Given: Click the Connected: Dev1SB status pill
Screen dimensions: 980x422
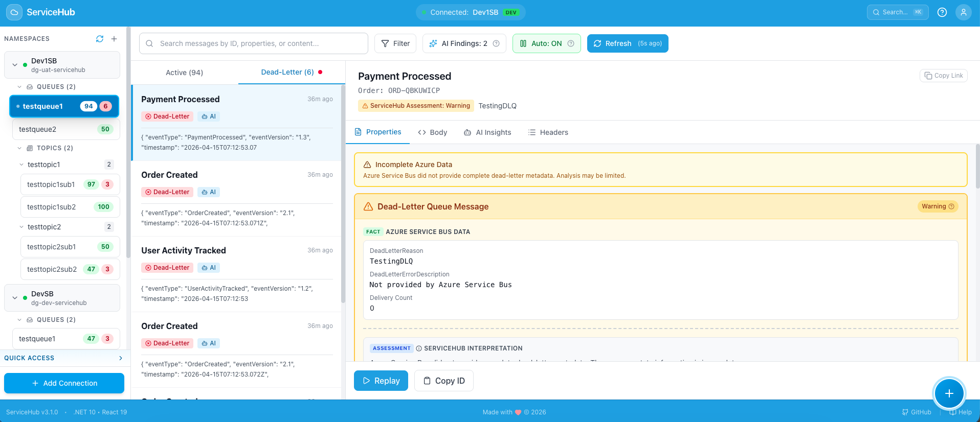Looking at the screenshot, I should (471, 12).
